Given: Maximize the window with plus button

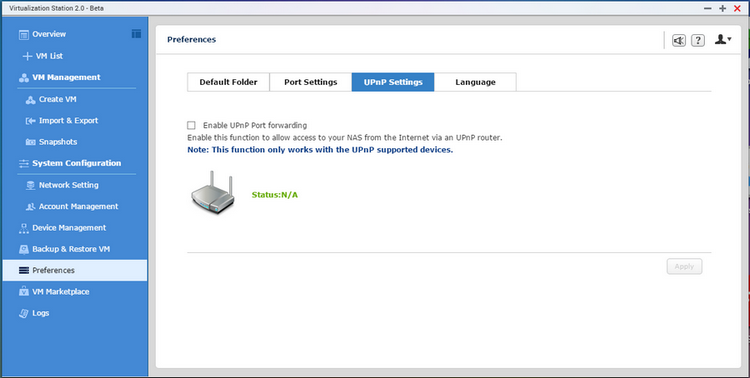Looking at the screenshot, I should pos(722,8).
